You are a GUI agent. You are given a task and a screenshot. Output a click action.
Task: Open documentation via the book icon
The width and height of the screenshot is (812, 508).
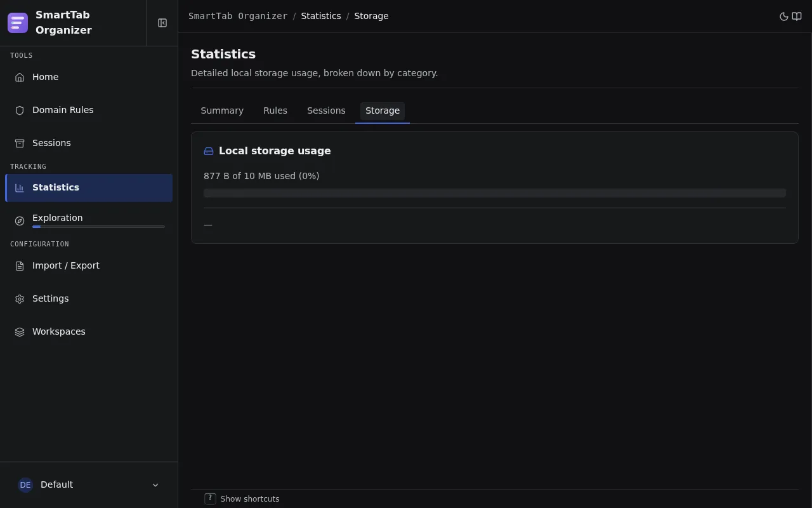coord(797,17)
